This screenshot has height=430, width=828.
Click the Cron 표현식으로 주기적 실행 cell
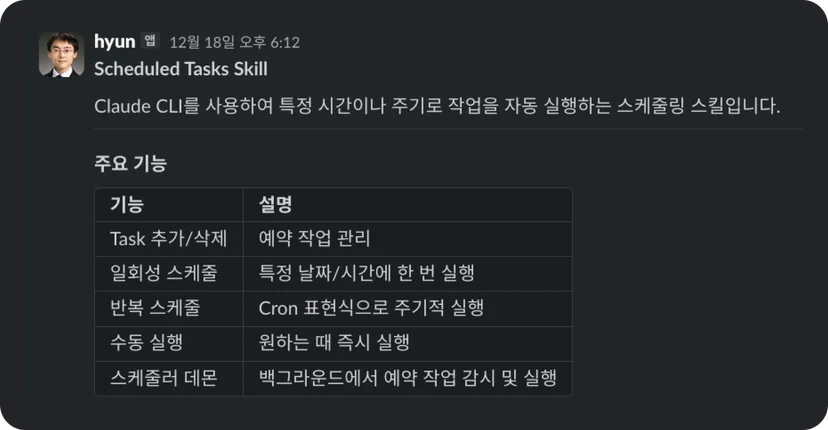click(408, 309)
